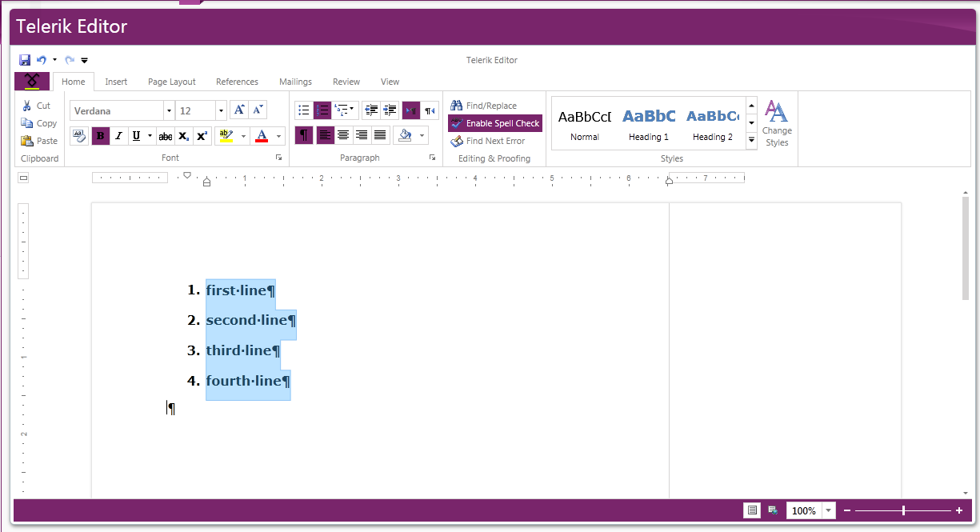Click the Bullets list icon
The height and width of the screenshot is (532, 980).
click(x=303, y=110)
